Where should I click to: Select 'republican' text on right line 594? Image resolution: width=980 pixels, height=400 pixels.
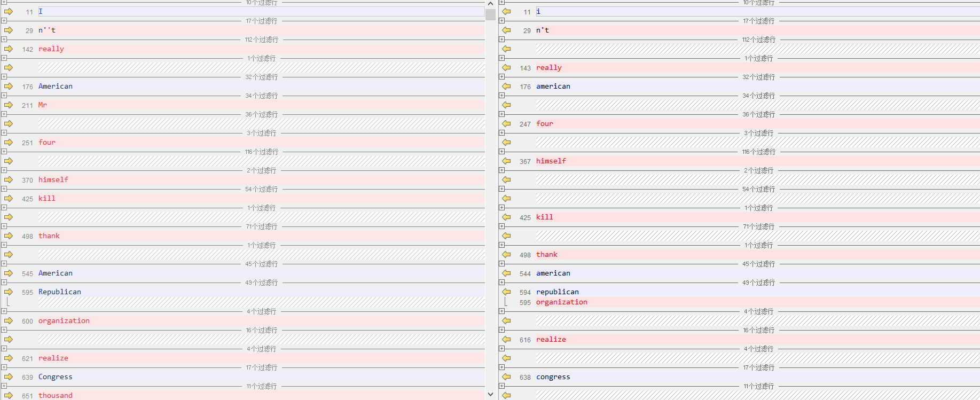[x=558, y=292]
